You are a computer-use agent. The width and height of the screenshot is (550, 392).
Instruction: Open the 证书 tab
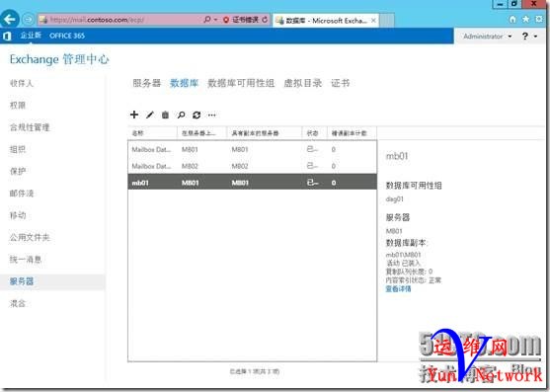point(341,83)
